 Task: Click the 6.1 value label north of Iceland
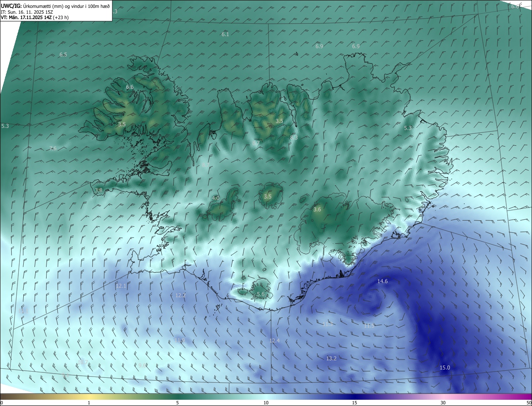pyautogui.click(x=225, y=34)
